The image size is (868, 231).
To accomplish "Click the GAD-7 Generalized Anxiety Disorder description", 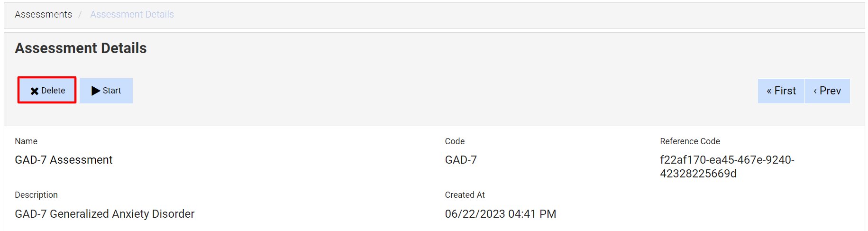I will tap(104, 214).
